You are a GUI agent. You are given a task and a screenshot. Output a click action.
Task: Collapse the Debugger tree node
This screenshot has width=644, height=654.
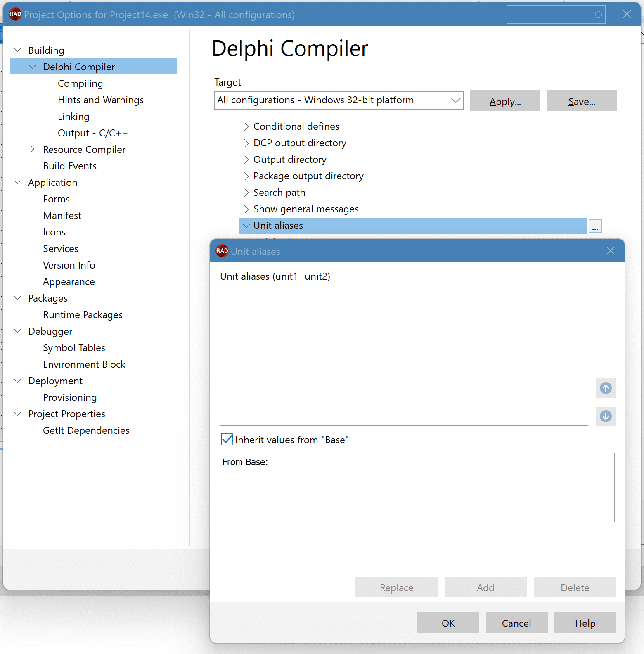pos(18,331)
